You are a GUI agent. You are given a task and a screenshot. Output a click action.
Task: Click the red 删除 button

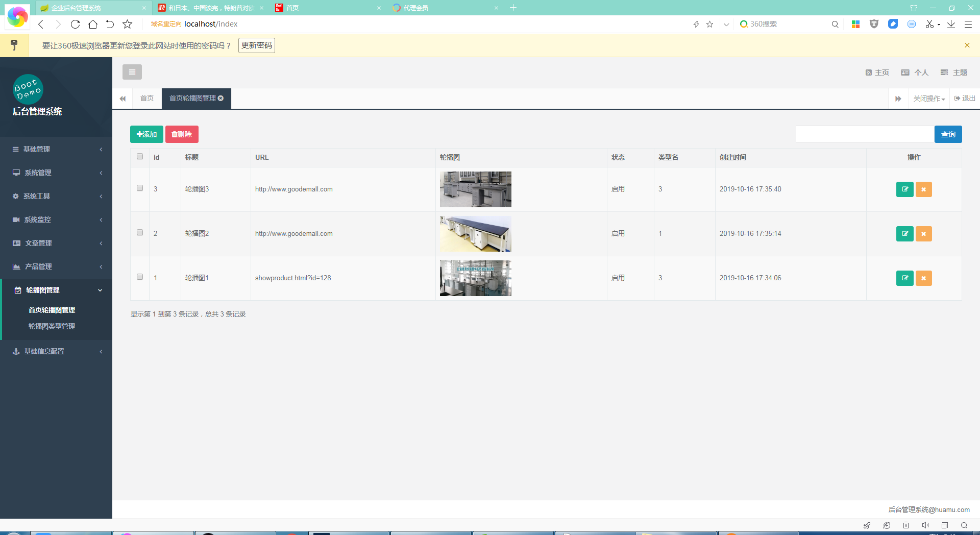[182, 134]
